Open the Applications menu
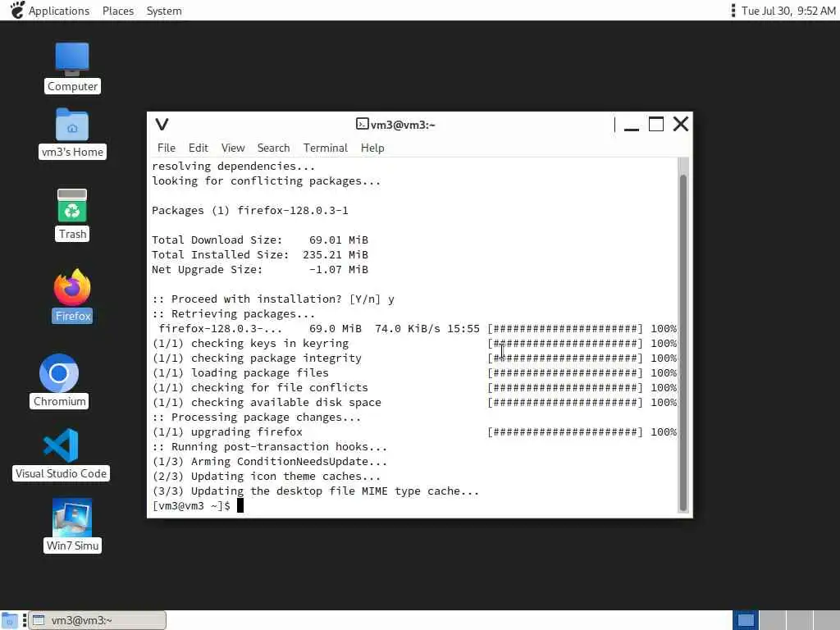 tap(59, 11)
